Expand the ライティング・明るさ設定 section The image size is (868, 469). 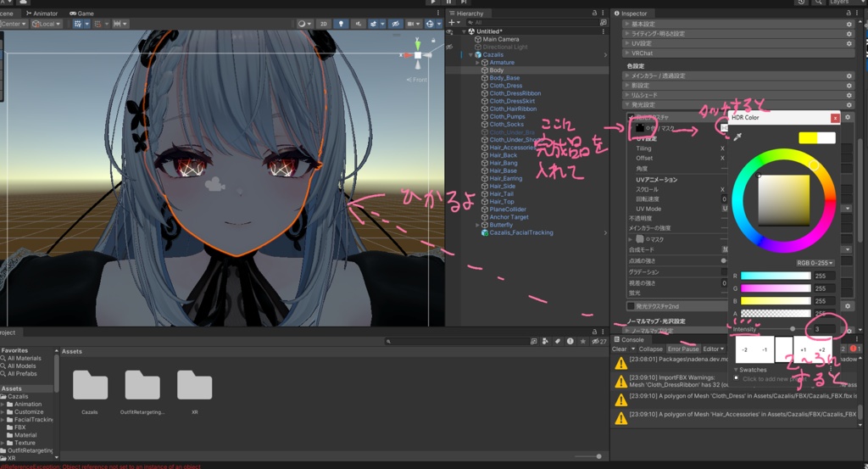click(x=738, y=34)
